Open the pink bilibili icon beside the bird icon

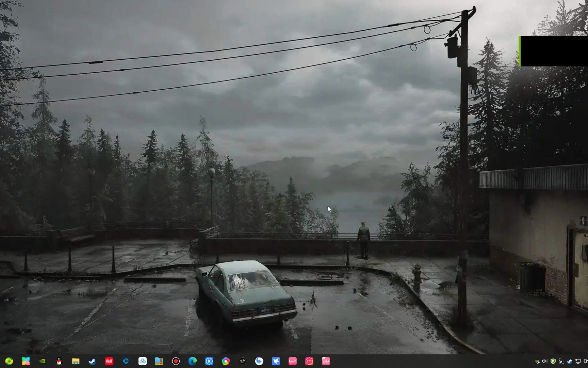(293, 361)
